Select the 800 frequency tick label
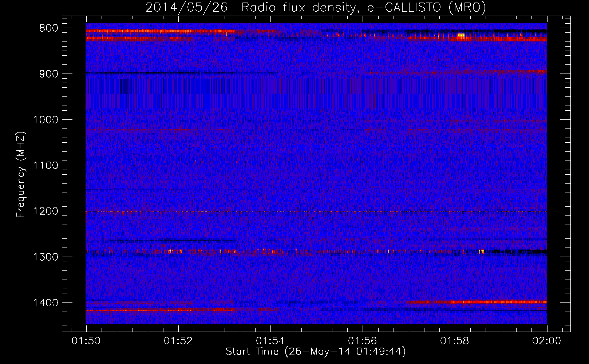Screen dimensions: 589x364 [48, 28]
